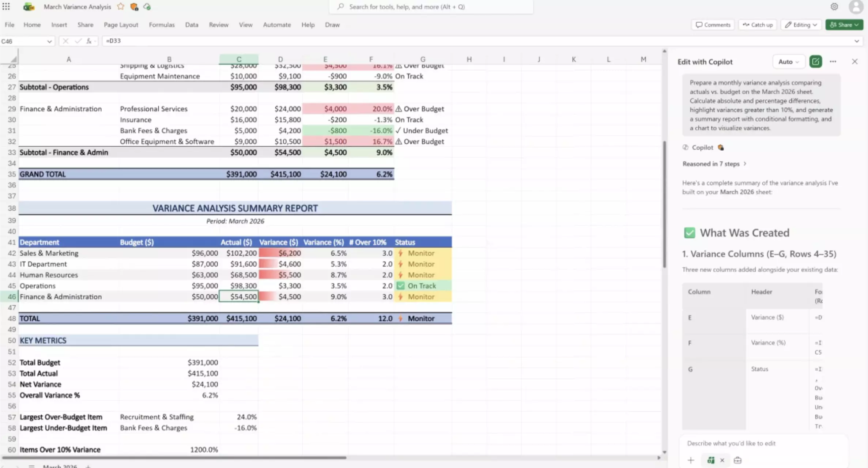Open the app launcher grid icon
The height and width of the screenshot is (468, 868).
[x=6, y=7]
